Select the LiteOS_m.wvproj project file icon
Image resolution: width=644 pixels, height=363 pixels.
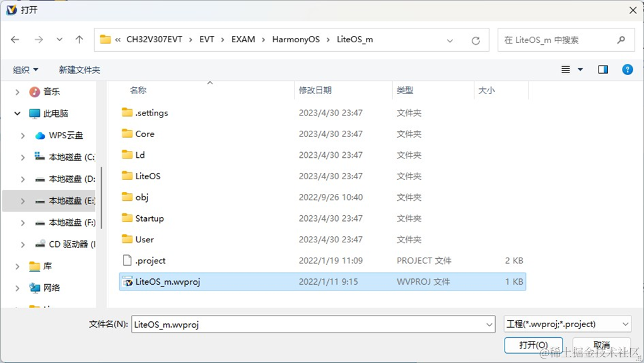pos(128,282)
